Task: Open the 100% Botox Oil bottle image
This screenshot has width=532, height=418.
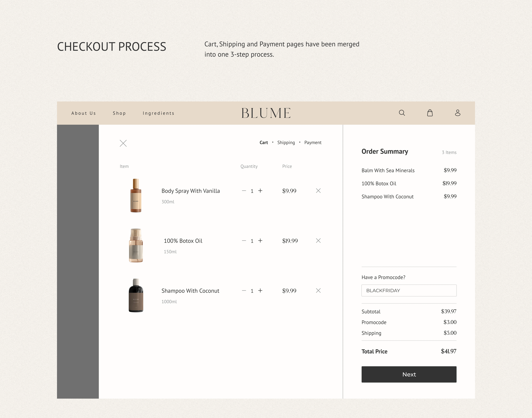Action: [136, 245]
